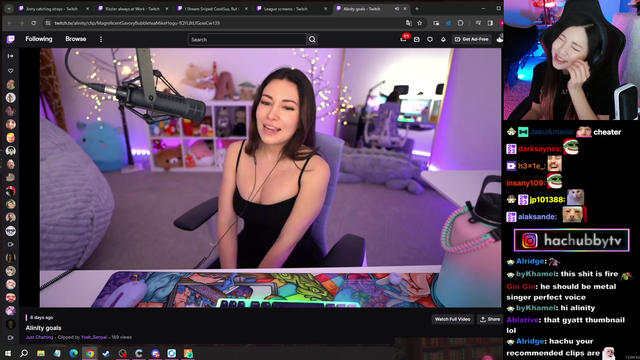Open the Windows Start menu
The width and height of the screenshot is (640, 360).
coord(8,353)
